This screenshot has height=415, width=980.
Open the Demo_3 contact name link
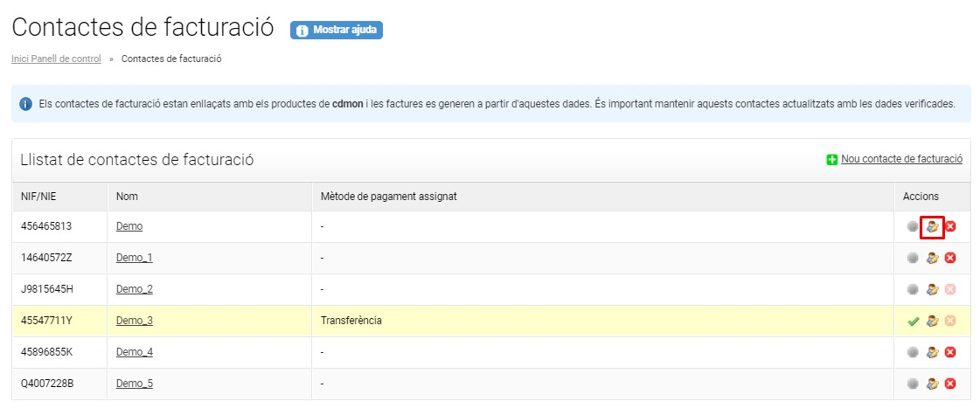135,321
